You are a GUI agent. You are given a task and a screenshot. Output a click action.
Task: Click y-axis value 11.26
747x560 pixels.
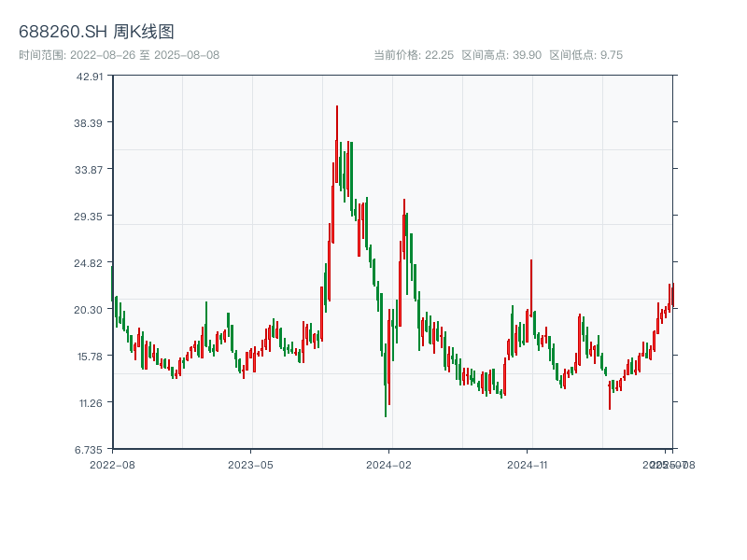point(91,403)
